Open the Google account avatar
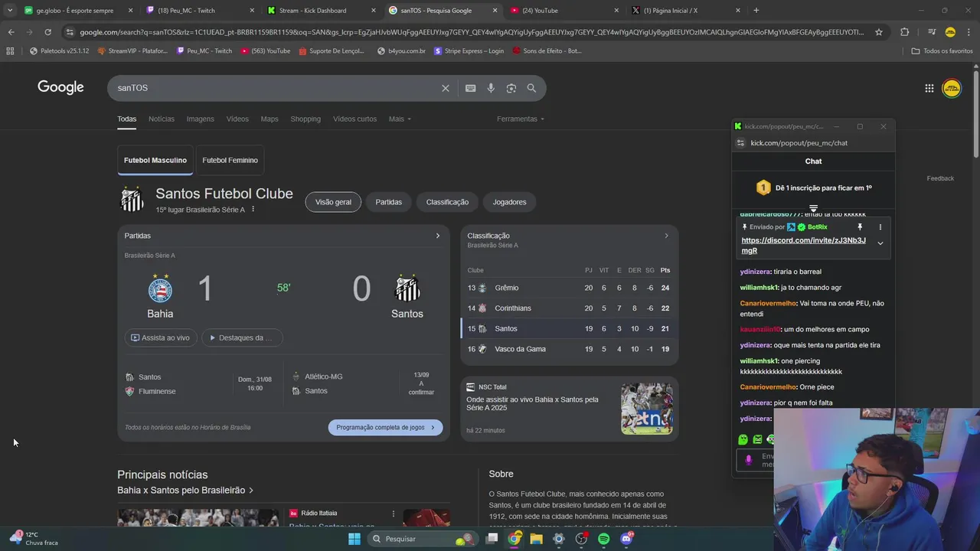Viewport: 980px width, 551px height. point(952,88)
